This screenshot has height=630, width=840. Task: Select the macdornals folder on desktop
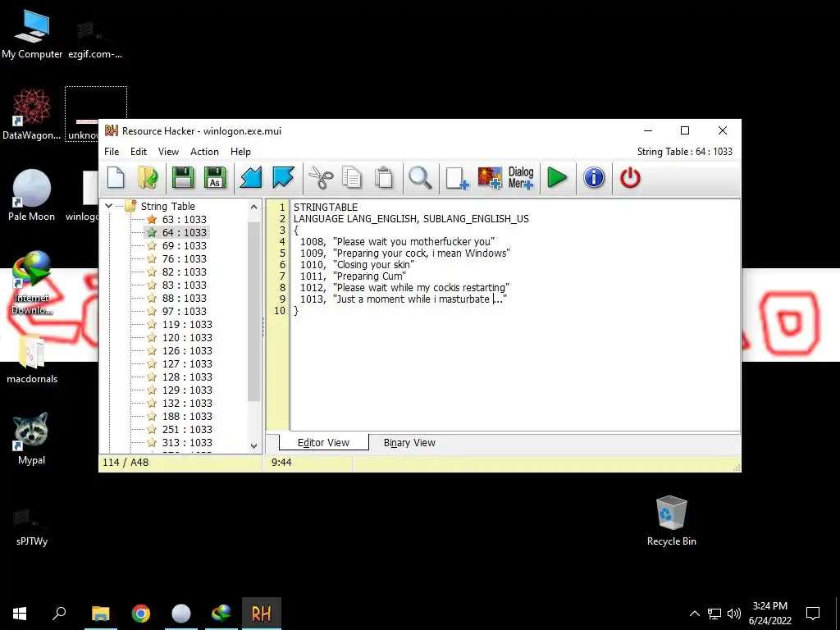[x=32, y=359]
